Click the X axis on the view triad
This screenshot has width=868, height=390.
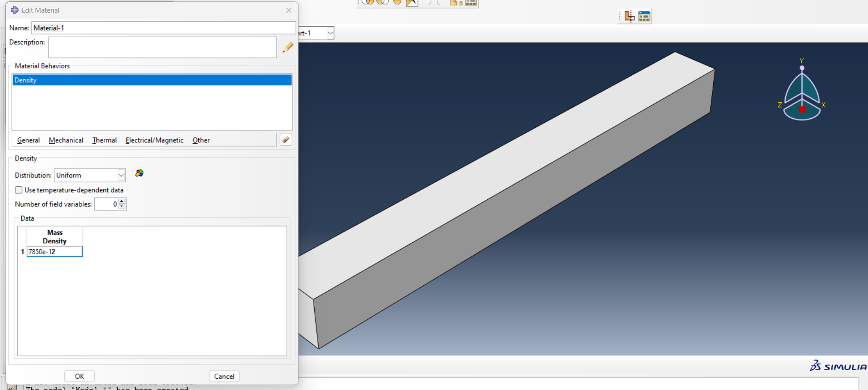pyautogui.click(x=823, y=105)
